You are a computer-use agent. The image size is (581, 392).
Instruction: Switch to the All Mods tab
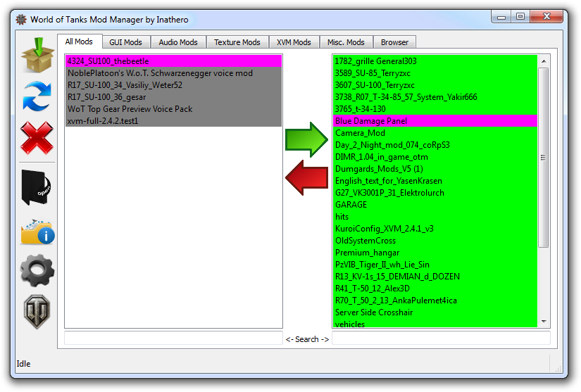tap(80, 42)
